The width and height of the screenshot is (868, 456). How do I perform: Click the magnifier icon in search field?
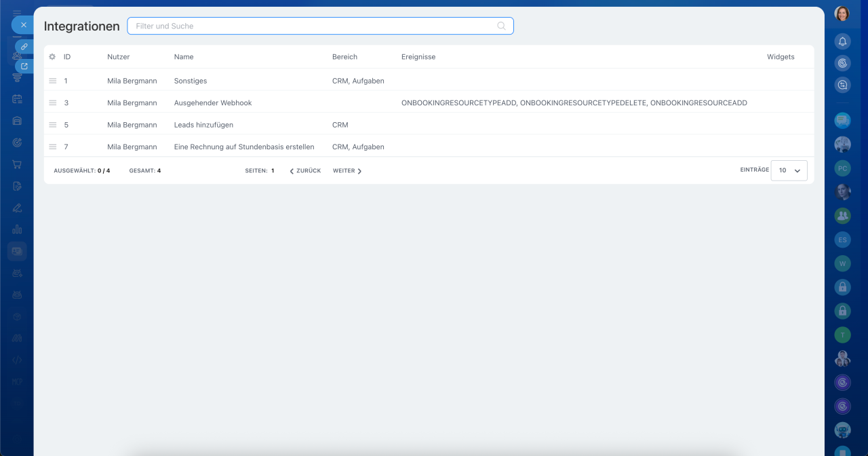[x=501, y=26]
